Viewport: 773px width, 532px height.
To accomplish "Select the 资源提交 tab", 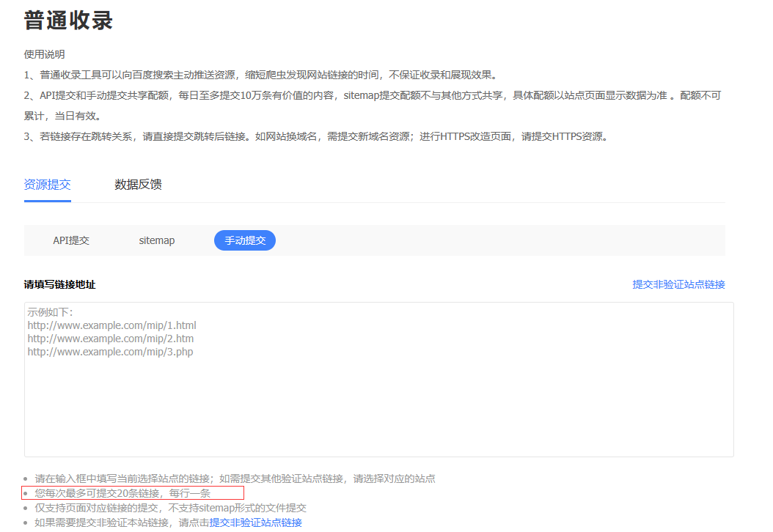I will click(47, 185).
